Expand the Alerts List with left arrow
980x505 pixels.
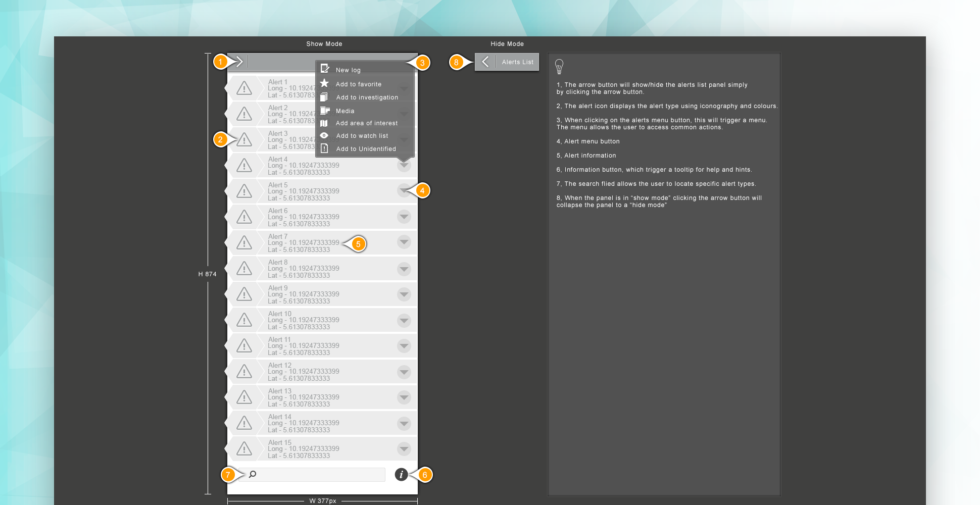485,62
